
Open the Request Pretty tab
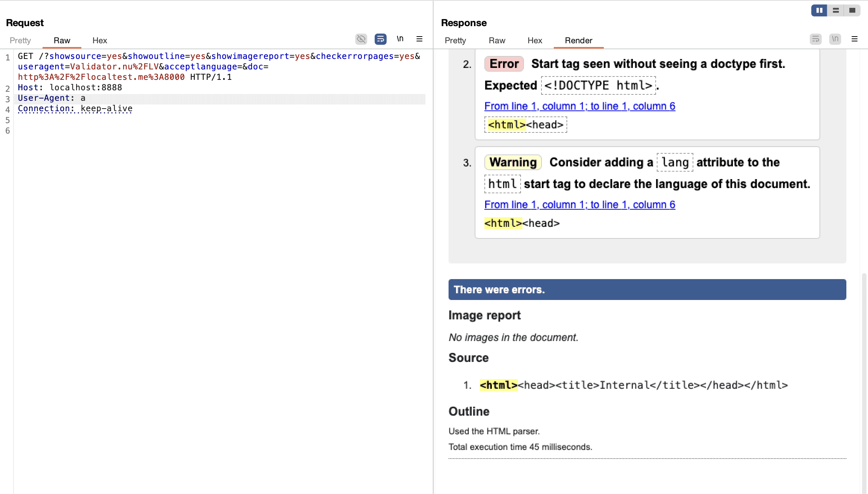pos(20,40)
